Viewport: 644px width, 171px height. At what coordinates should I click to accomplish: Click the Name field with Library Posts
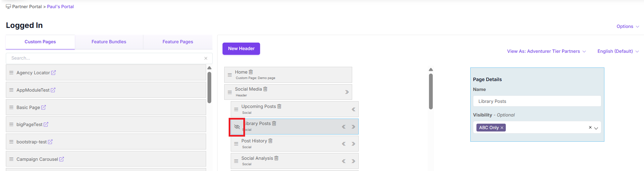pyautogui.click(x=537, y=101)
